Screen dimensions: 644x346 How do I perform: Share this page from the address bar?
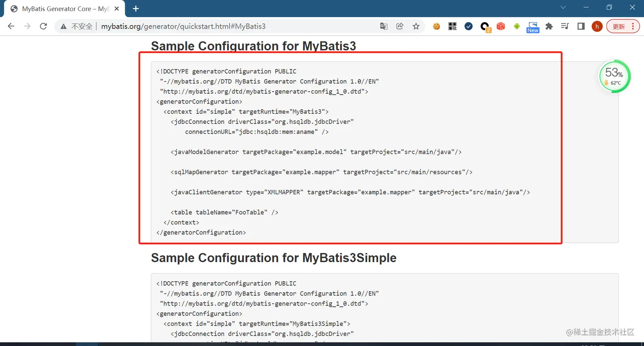pos(400,26)
